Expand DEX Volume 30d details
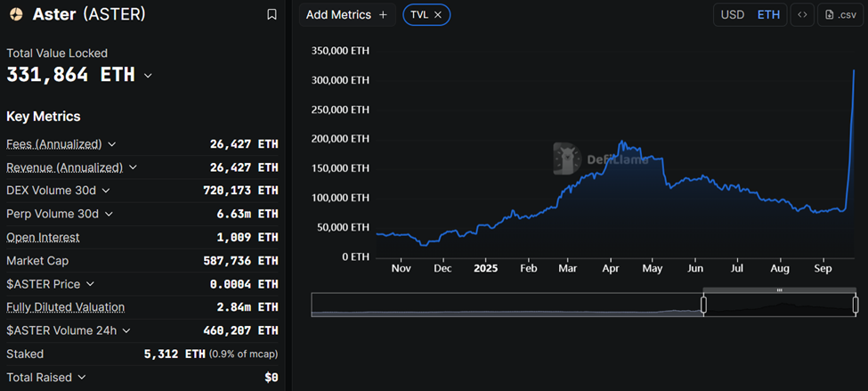This screenshot has height=391, width=868. click(x=106, y=191)
